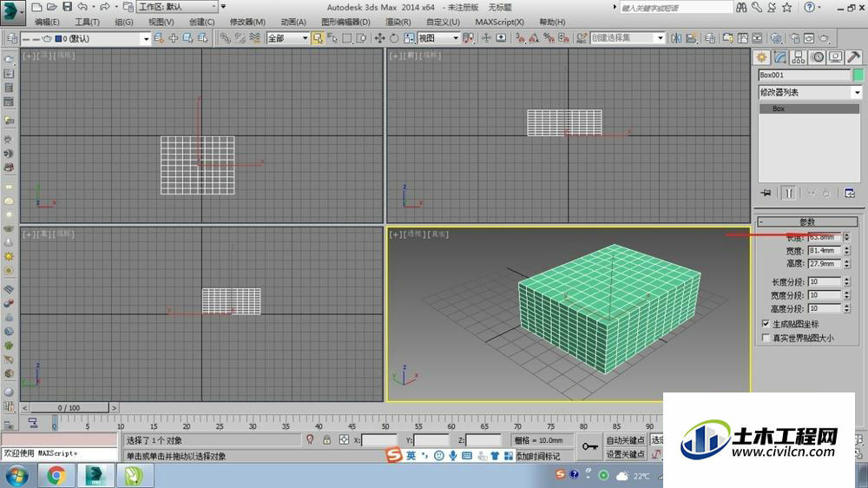Open the 全部 selection filter dropdown
868x488 pixels.
287,38
